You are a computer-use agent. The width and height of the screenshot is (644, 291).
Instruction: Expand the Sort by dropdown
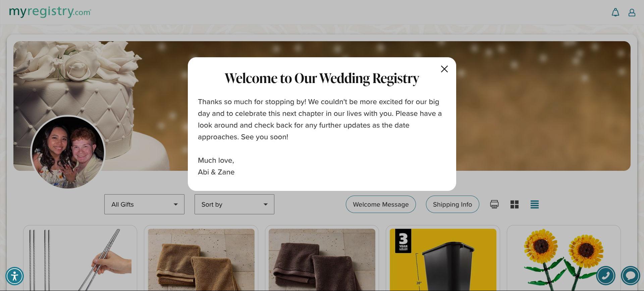(234, 204)
